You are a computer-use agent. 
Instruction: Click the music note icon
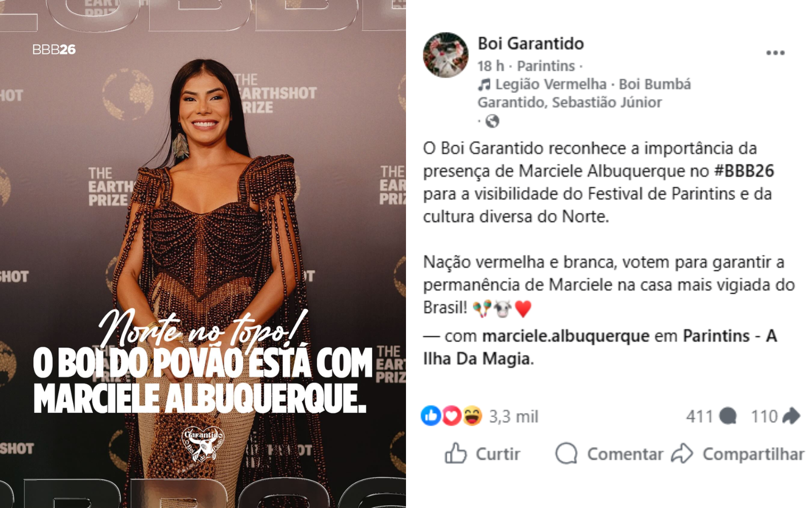coord(484,84)
